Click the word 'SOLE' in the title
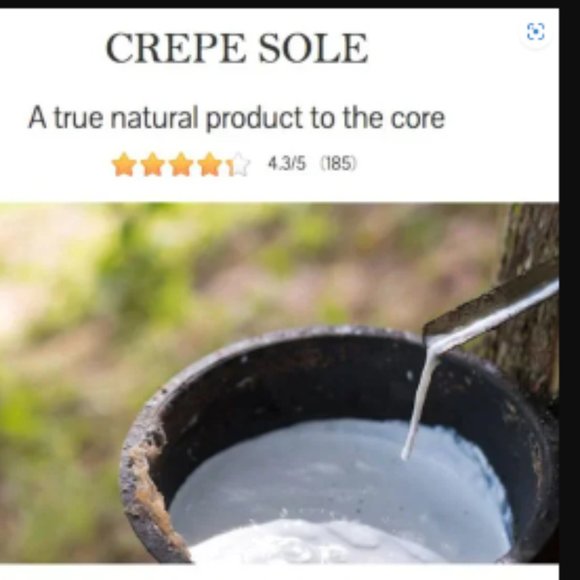The width and height of the screenshot is (580, 580). pos(313,49)
